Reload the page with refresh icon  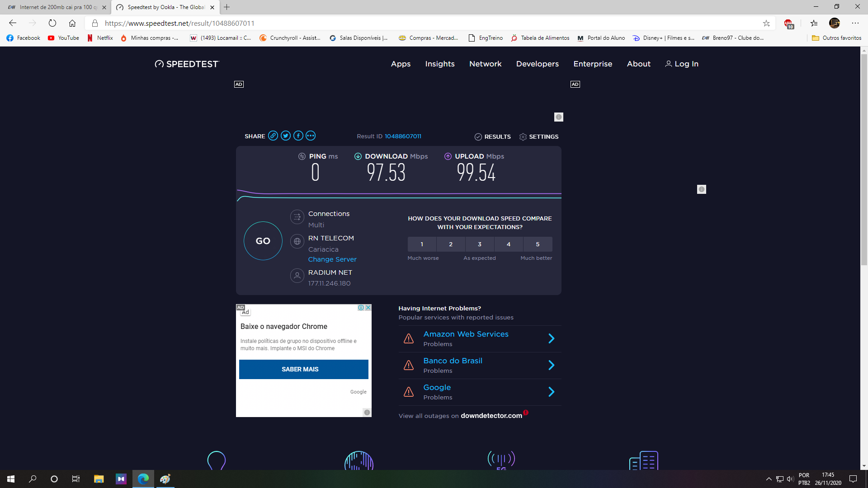coord(52,23)
